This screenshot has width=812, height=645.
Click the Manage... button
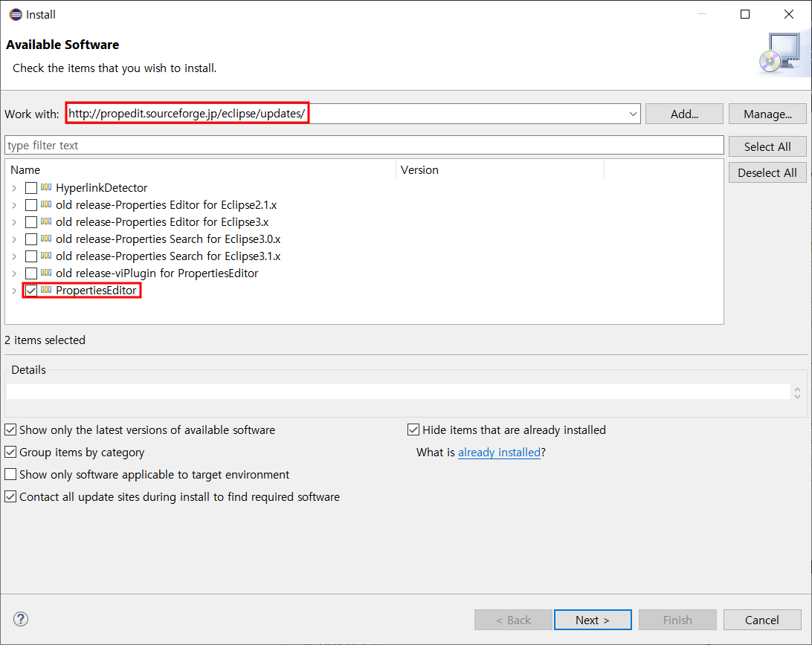[767, 114]
